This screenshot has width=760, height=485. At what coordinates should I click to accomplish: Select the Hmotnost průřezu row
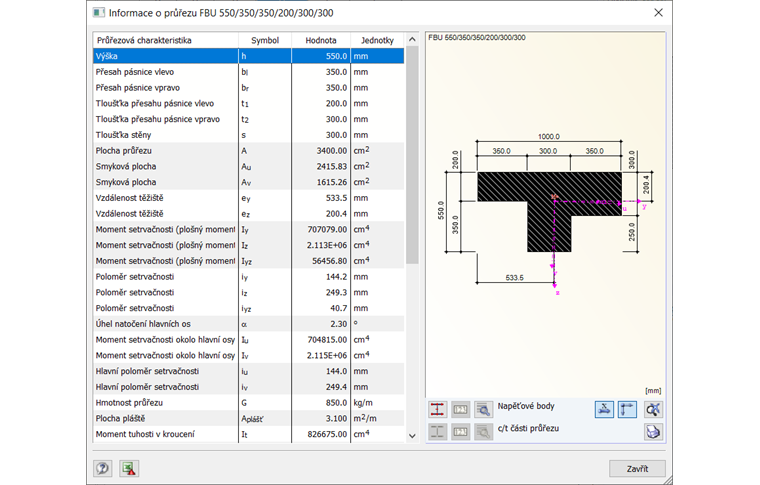click(x=165, y=402)
